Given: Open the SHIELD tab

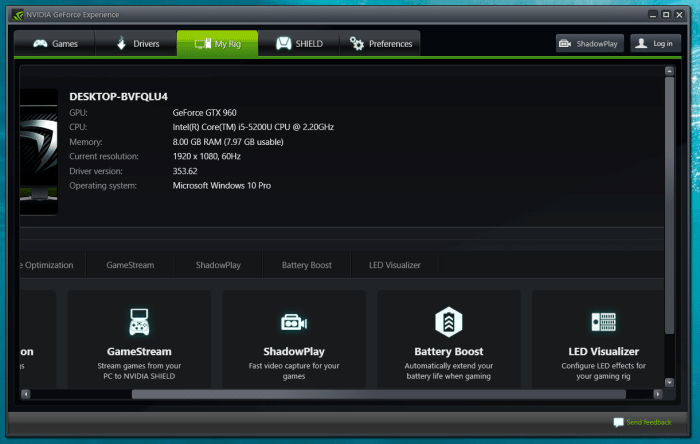Looking at the screenshot, I should pos(299,43).
